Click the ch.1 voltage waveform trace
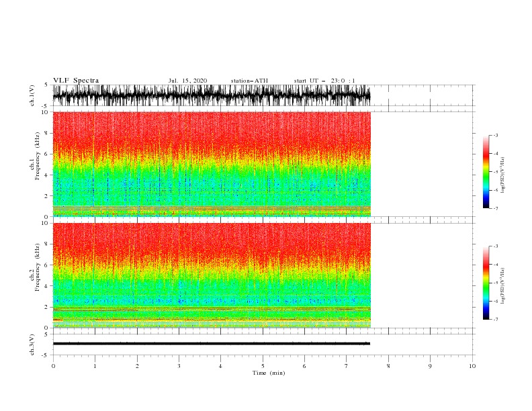Image resolution: width=532 pixels, height=411 pixels. 212,95
